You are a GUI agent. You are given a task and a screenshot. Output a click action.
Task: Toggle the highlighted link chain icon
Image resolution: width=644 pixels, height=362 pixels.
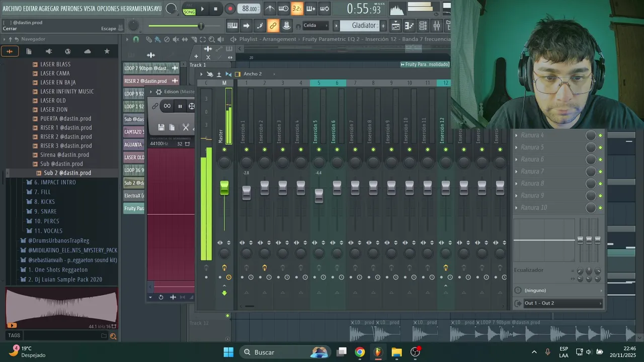click(x=273, y=26)
